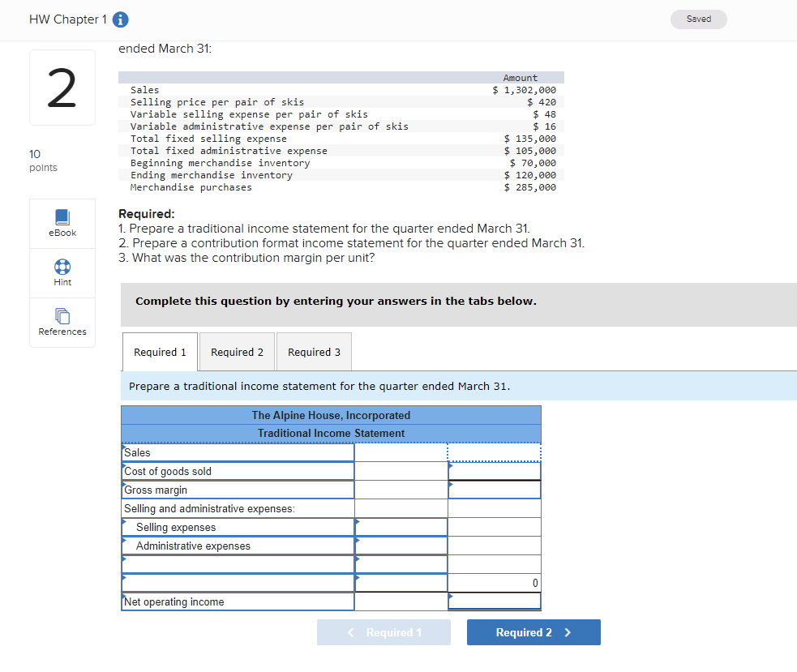Open the Gross margin label dropdown
797x672 pixels.
coord(238,490)
